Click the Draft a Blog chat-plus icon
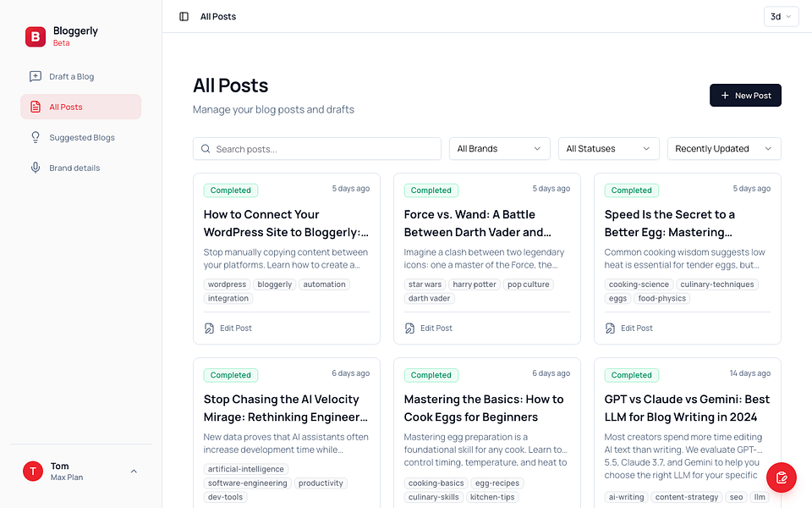The height and width of the screenshot is (508, 812). click(x=36, y=76)
